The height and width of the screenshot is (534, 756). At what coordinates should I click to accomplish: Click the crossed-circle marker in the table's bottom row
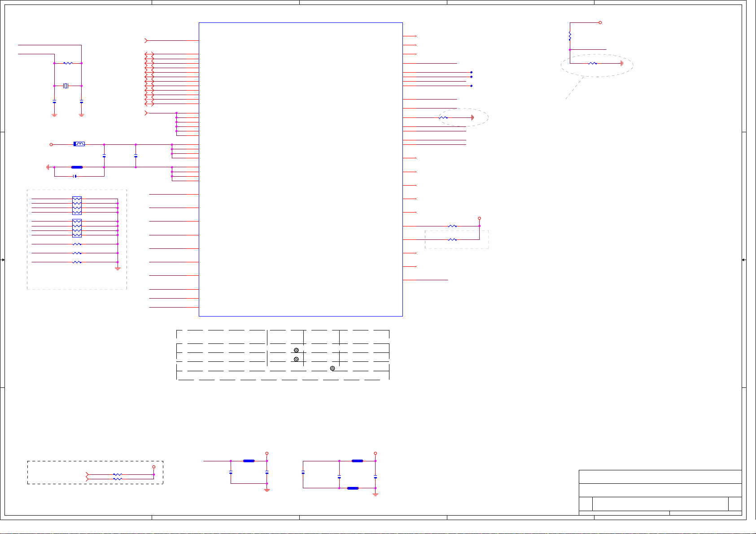pos(332,368)
